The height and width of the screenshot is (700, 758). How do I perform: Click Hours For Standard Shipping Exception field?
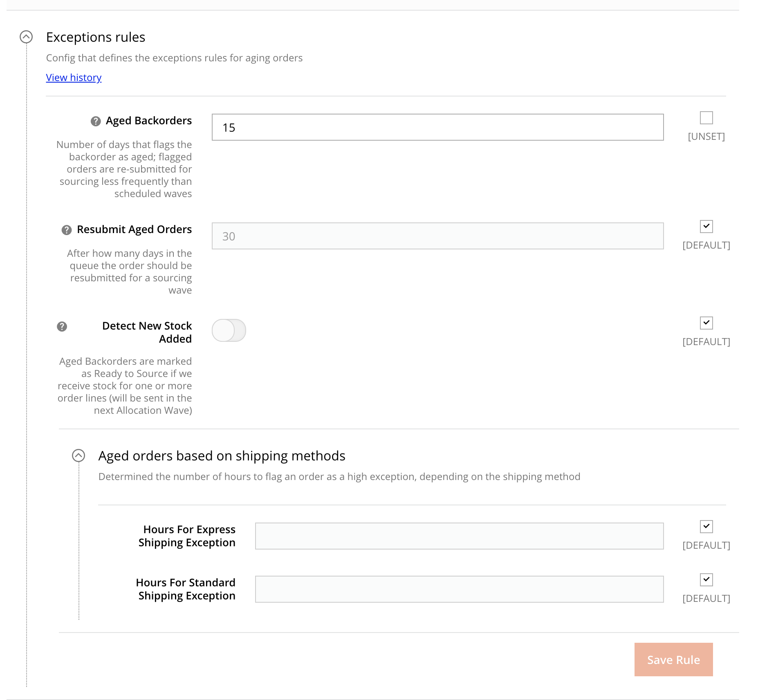click(459, 589)
